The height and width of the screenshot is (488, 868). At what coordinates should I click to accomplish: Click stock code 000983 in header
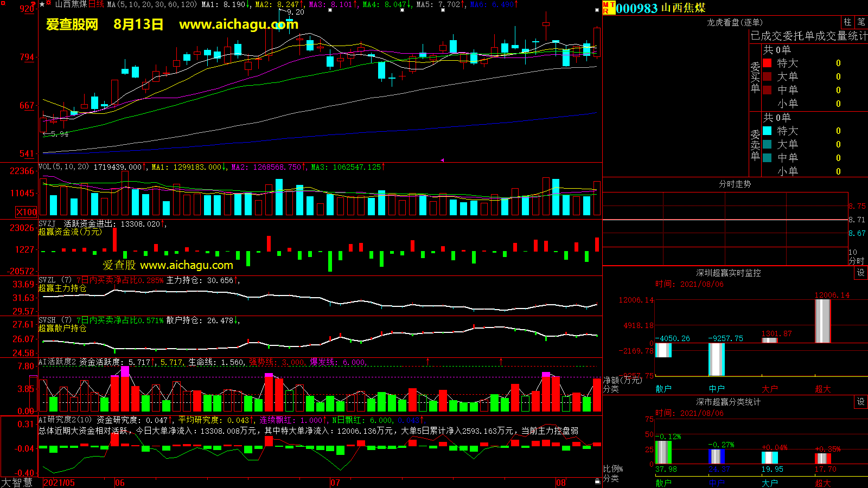click(637, 8)
